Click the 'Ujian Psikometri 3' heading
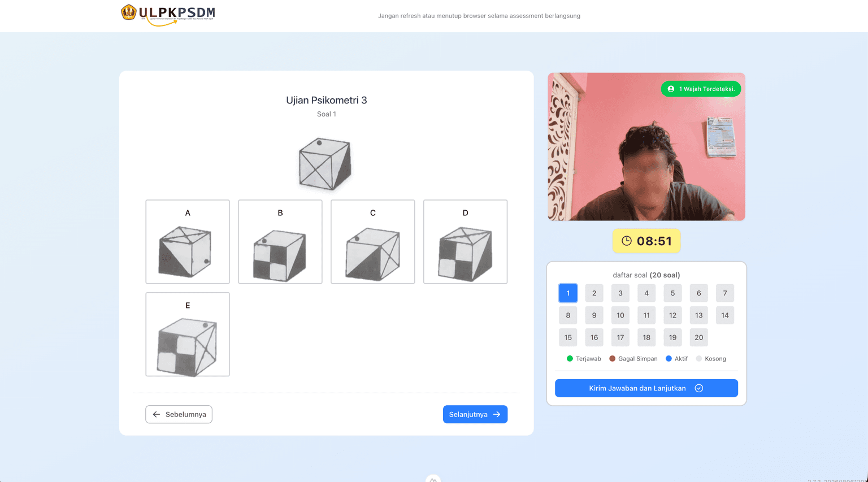This screenshot has width=868, height=482. [327, 100]
